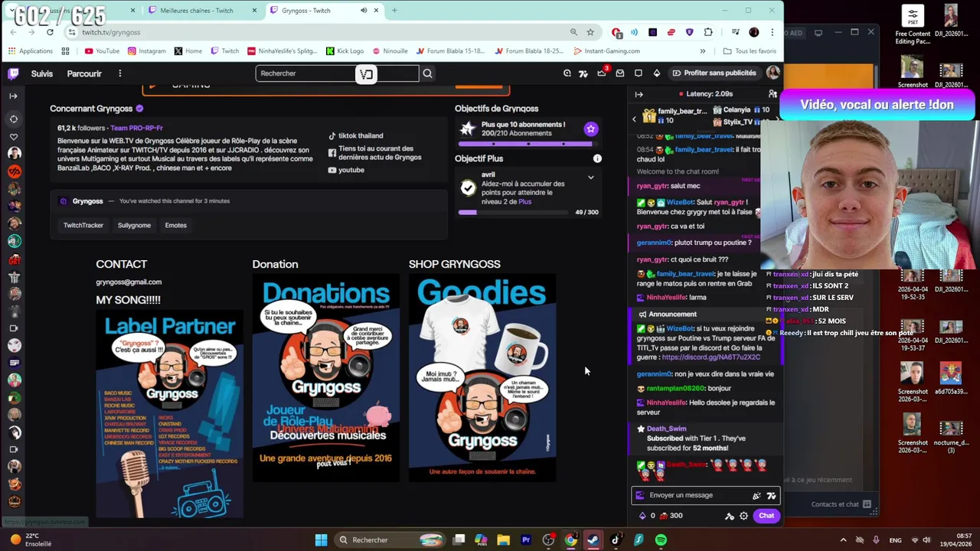Collapse the chat panel arrow icon

pos(639,94)
